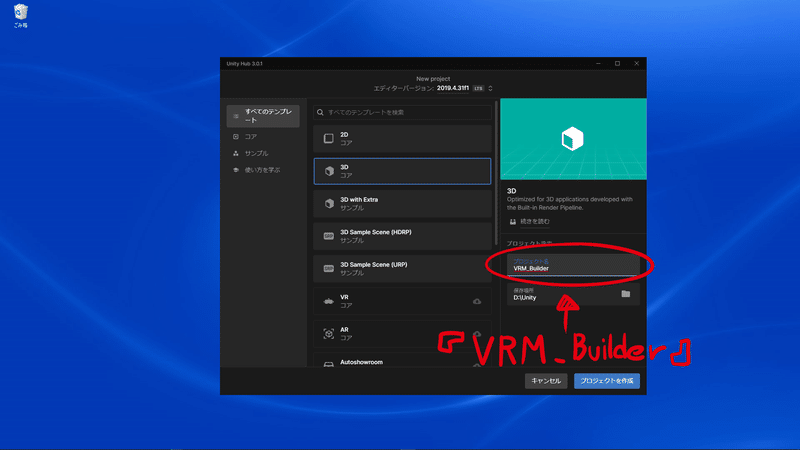Minimize the Unity Hub window
800x450 pixels.
(598, 63)
